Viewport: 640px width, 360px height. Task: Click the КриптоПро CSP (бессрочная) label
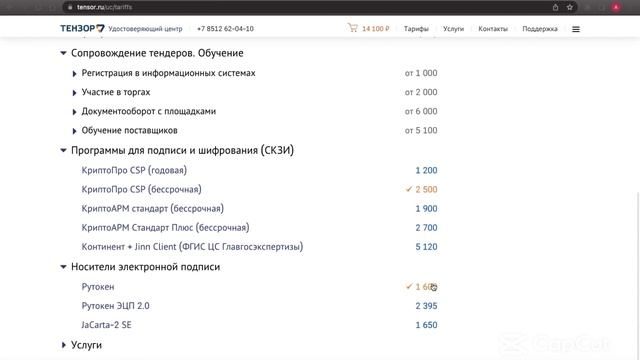tap(141, 189)
